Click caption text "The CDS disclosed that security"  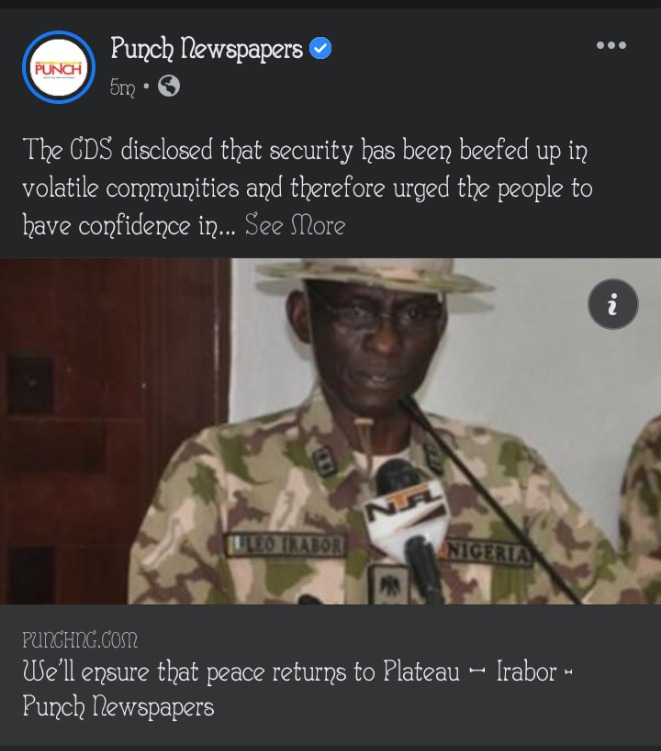(187, 149)
